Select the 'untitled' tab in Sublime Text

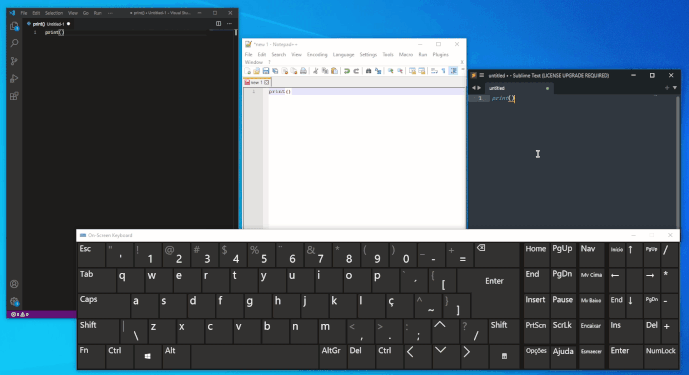click(x=519, y=88)
